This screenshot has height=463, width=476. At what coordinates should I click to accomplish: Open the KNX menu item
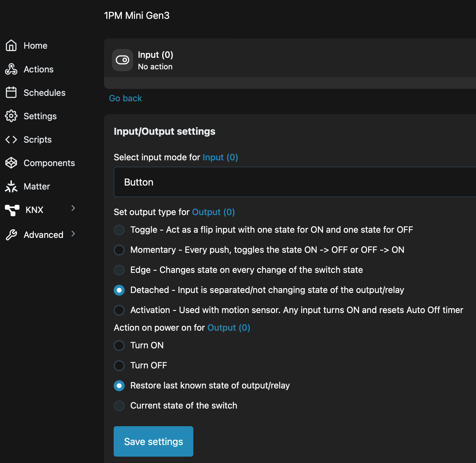pyautogui.click(x=34, y=210)
